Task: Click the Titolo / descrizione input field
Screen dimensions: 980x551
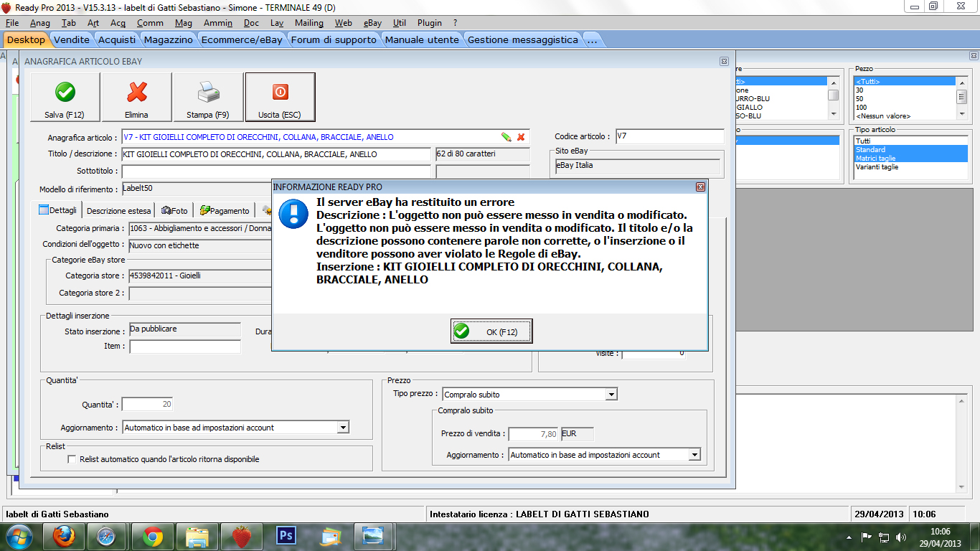Action: coord(276,154)
